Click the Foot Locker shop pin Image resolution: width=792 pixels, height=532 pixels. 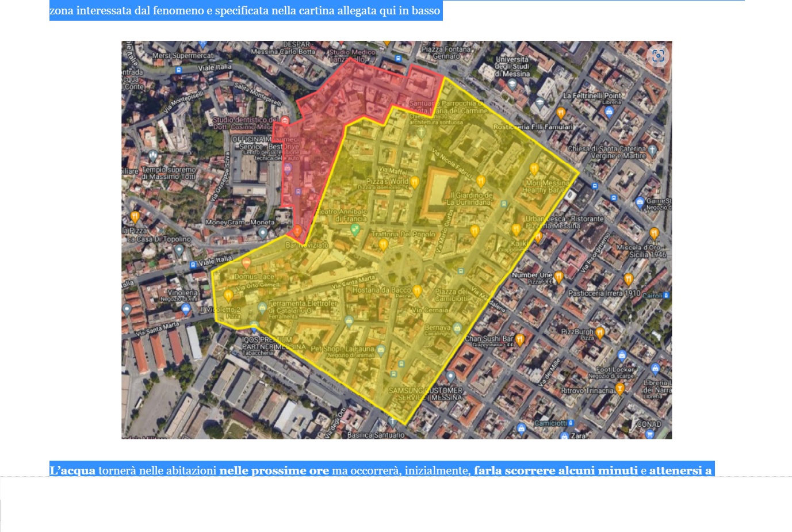point(622,355)
